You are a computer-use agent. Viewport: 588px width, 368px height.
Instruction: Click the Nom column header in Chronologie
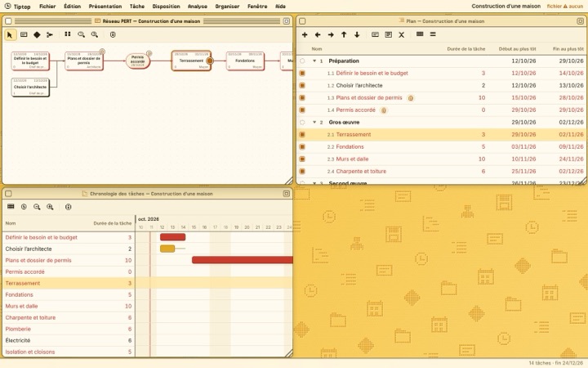click(x=11, y=223)
